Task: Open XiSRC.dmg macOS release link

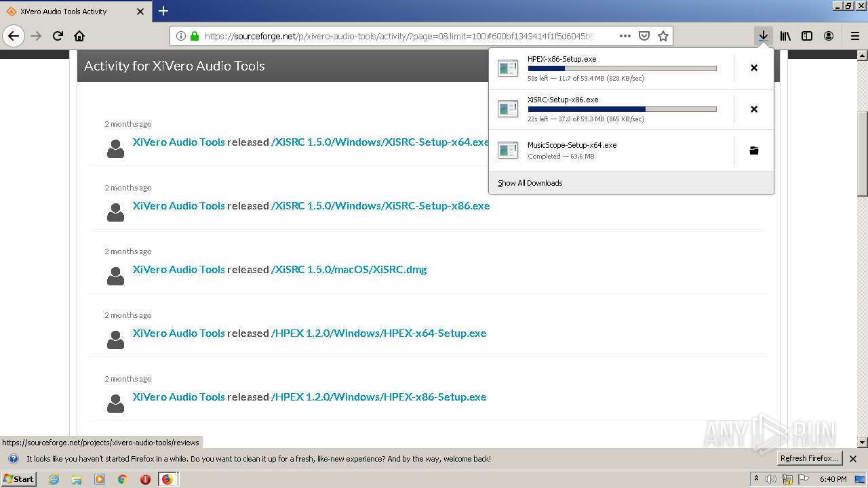Action: coord(349,269)
